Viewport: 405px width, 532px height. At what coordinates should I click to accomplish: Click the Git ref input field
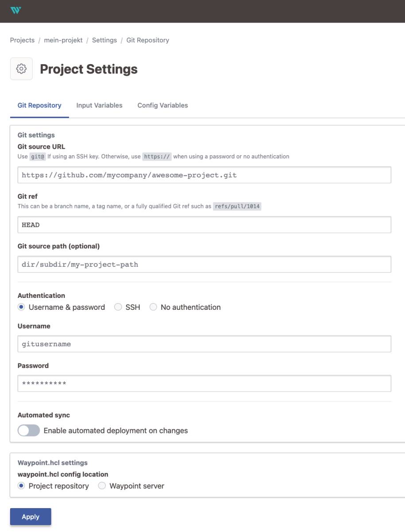204,225
